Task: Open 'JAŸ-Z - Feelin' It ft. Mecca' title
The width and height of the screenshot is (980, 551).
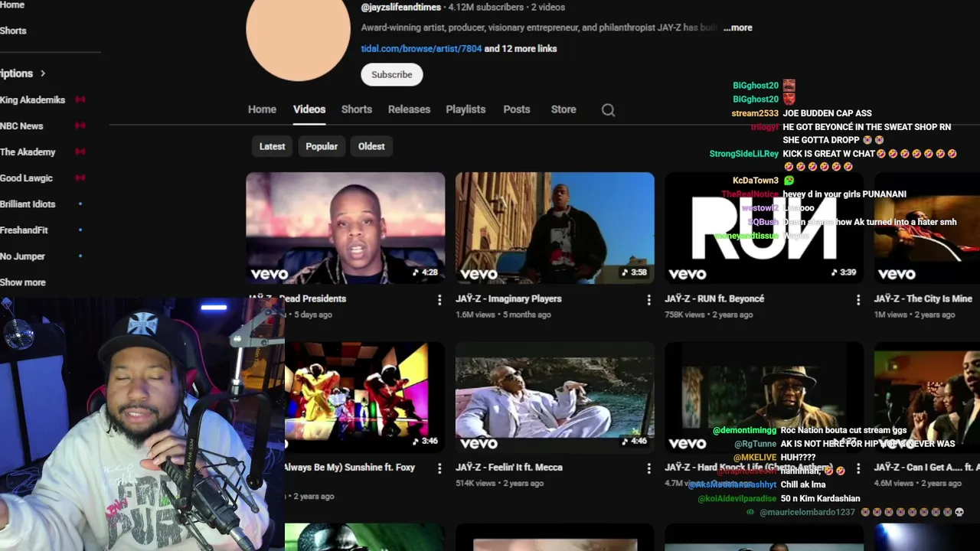Action: click(509, 468)
